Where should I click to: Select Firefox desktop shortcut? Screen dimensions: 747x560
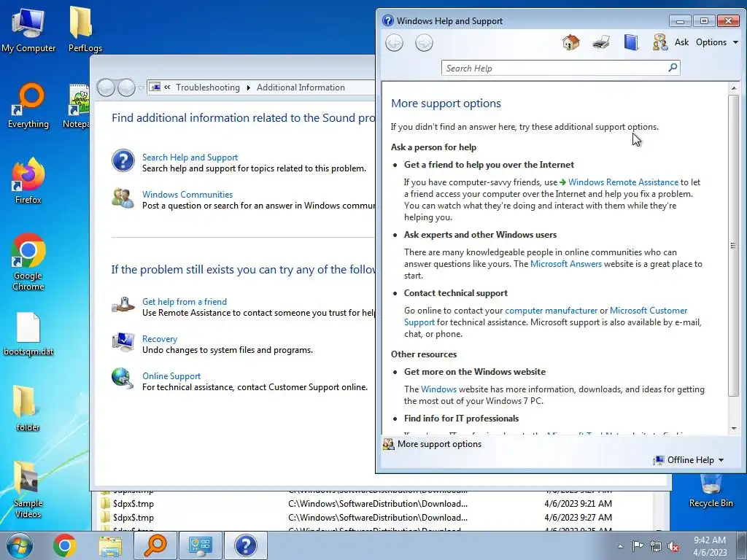click(x=28, y=181)
